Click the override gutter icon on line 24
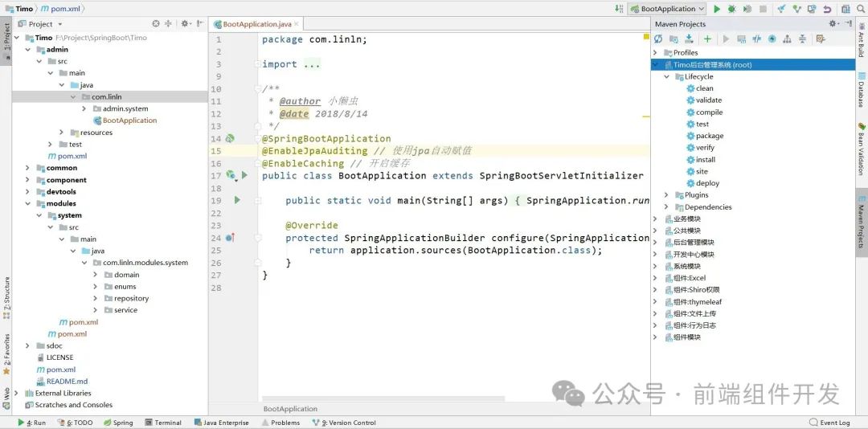Image resolution: width=868 pixels, height=429 pixels. [231, 238]
